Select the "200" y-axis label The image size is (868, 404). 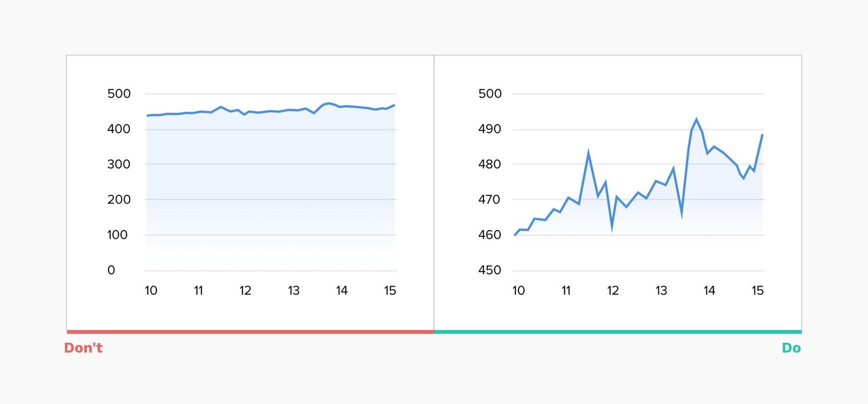point(118,200)
